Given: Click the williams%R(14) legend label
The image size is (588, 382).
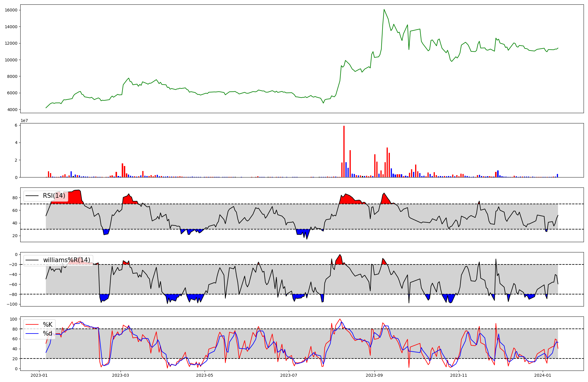Looking at the screenshot, I should point(66,260).
